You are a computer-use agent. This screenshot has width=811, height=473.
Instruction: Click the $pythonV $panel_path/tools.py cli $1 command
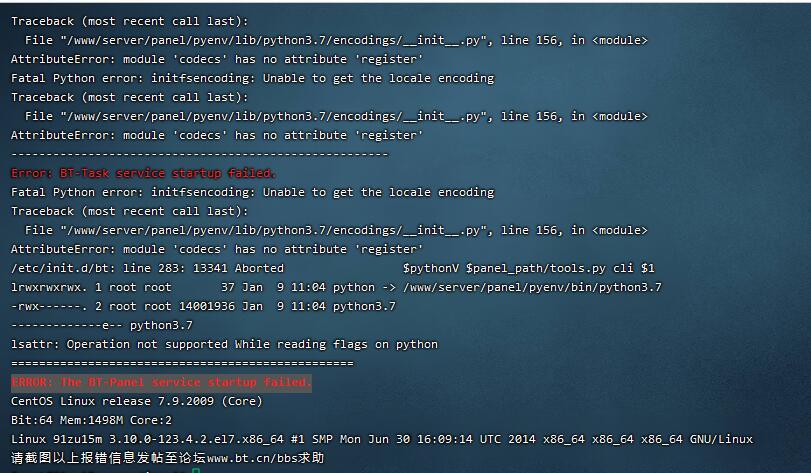[x=529, y=268]
